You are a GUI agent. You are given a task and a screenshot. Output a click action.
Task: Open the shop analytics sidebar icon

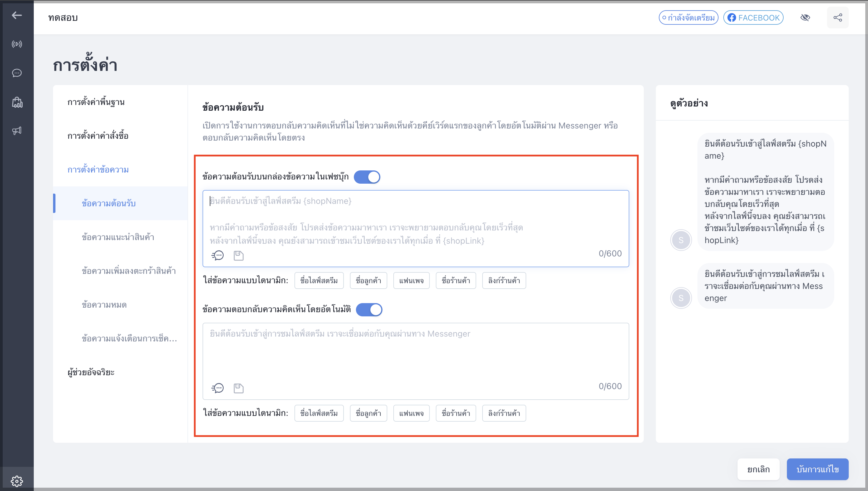[17, 102]
